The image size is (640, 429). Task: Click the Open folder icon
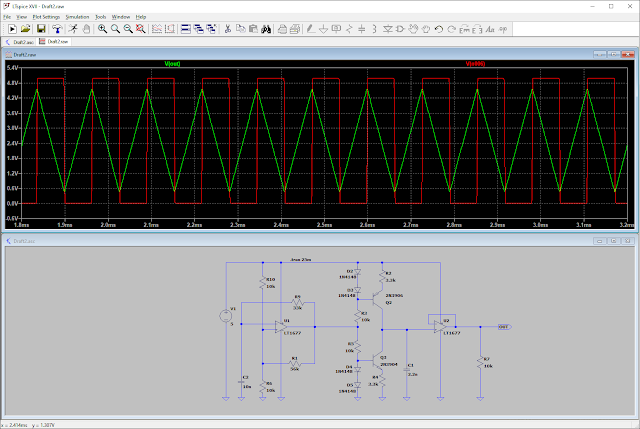(x=26, y=29)
